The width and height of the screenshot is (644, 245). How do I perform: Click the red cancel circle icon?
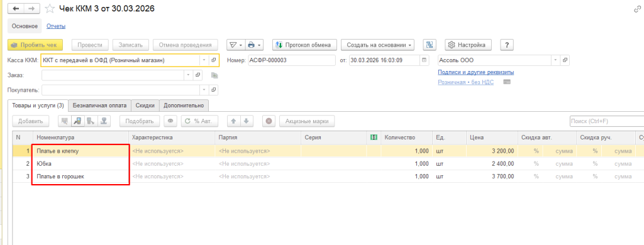(x=269, y=121)
